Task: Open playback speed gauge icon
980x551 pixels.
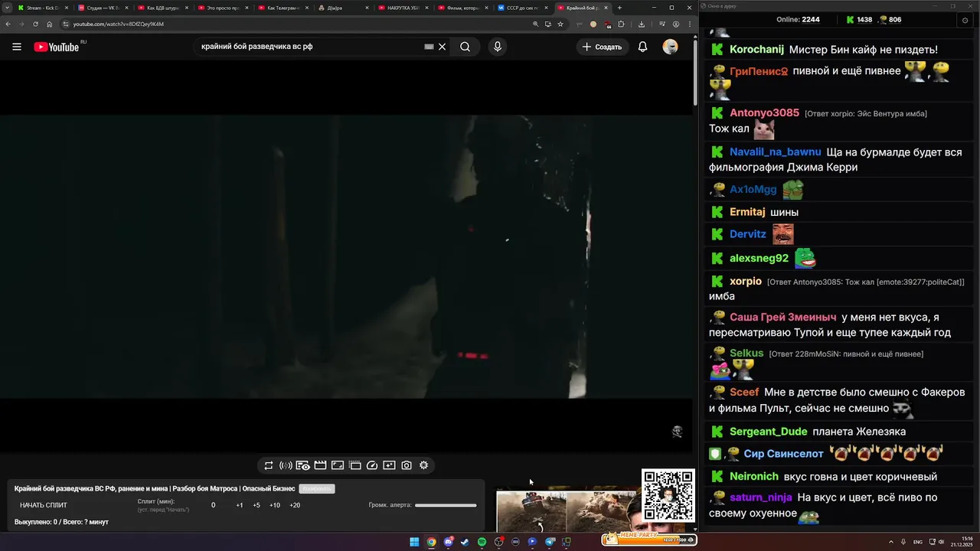Action: pos(372,465)
